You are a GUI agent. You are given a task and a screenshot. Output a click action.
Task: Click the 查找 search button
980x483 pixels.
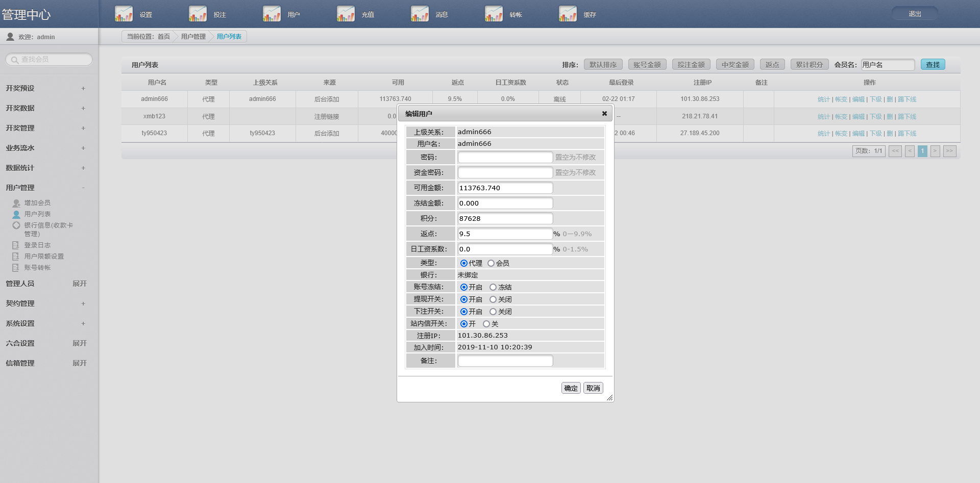[933, 65]
